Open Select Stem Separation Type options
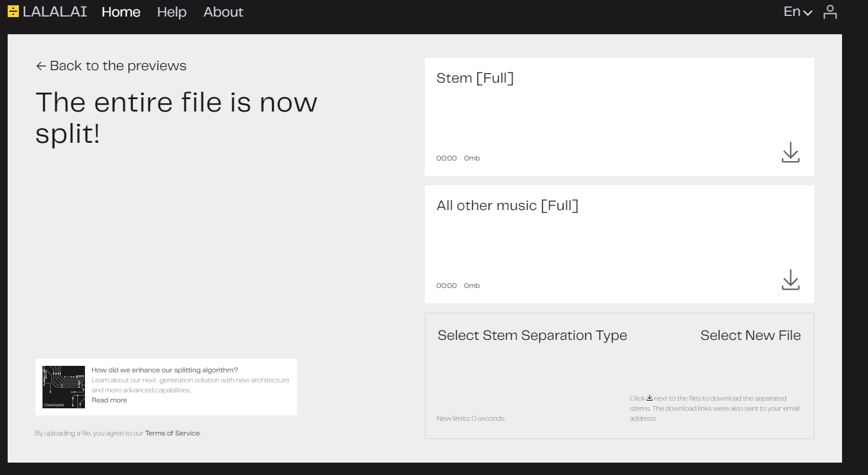The height and width of the screenshot is (475, 868). click(532, 336)
